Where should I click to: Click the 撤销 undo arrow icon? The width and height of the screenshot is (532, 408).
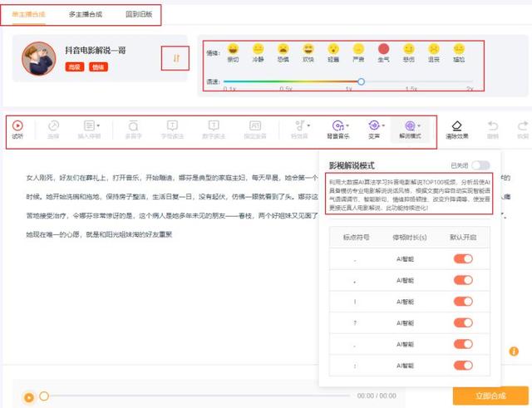[x=493, y=125]
